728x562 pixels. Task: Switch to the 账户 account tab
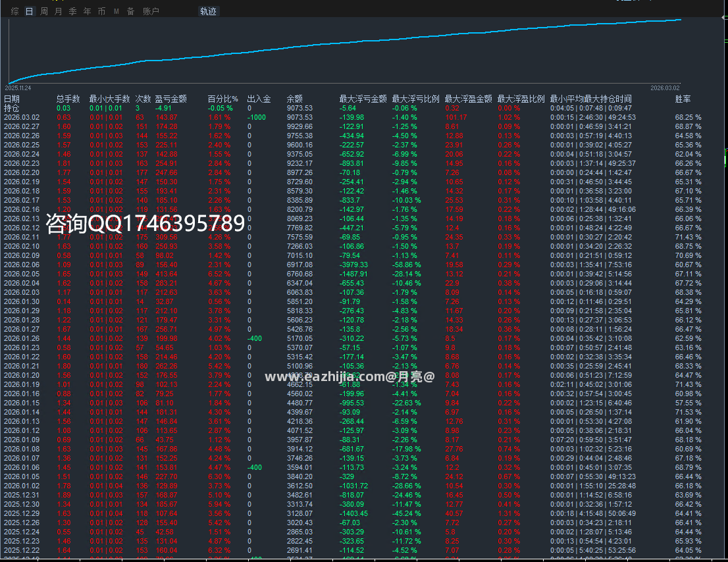pyautogui.click(x=151, y=11)
